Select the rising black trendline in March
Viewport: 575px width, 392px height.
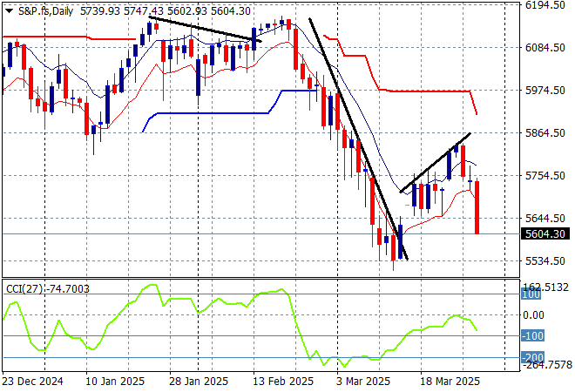tap(436, 162)
